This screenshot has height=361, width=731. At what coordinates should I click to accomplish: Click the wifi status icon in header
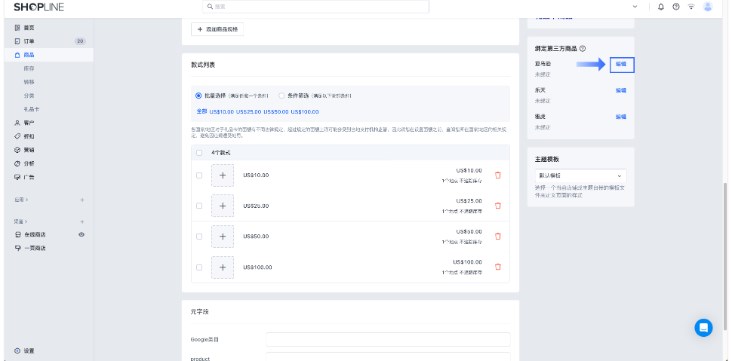(x=691, y=7)
